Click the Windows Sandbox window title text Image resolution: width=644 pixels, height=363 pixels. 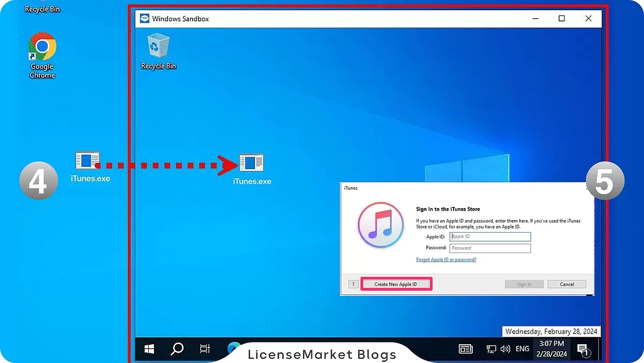tap(180, 19)
